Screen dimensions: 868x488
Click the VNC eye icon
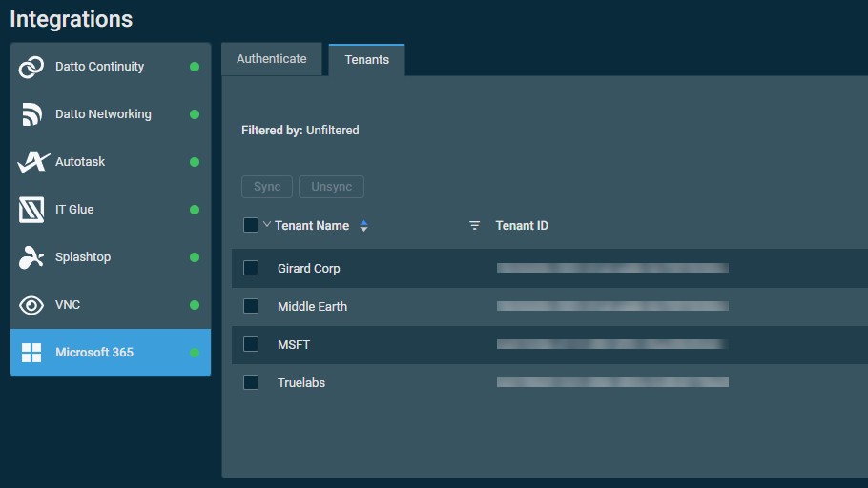click(31, 305)
